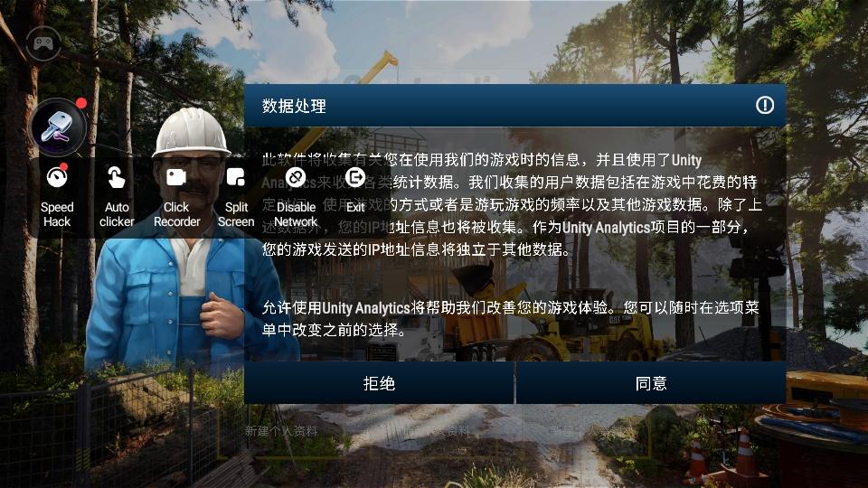Click the faded 新建个人资料 option behind dialog

(281, 431)
